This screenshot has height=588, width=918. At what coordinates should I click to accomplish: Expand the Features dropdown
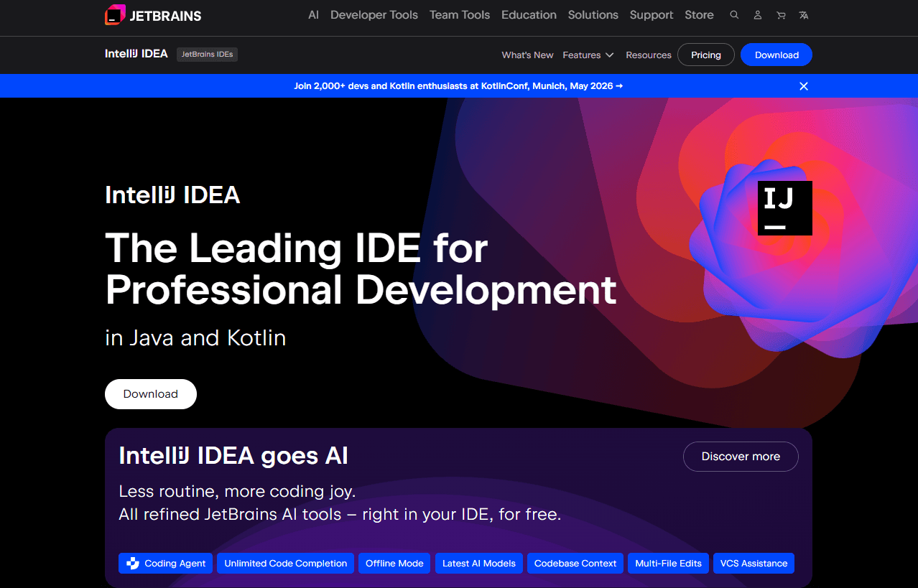coord(588,55)
